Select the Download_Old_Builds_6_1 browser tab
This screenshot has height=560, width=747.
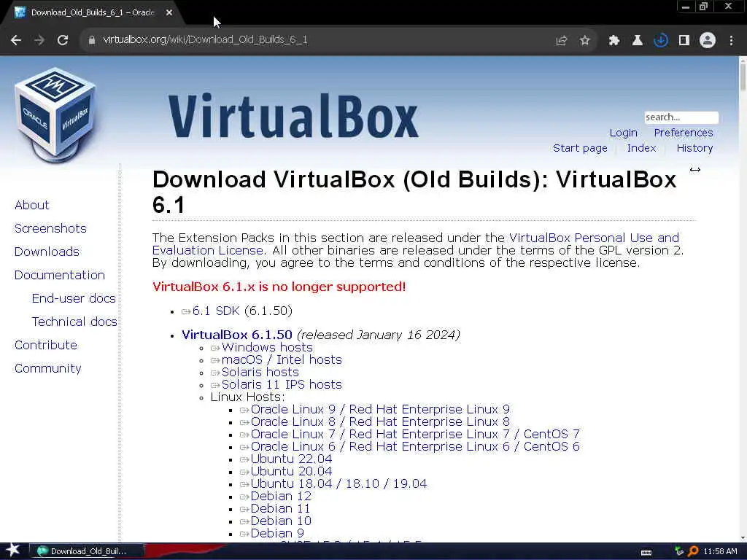[93, 13]
